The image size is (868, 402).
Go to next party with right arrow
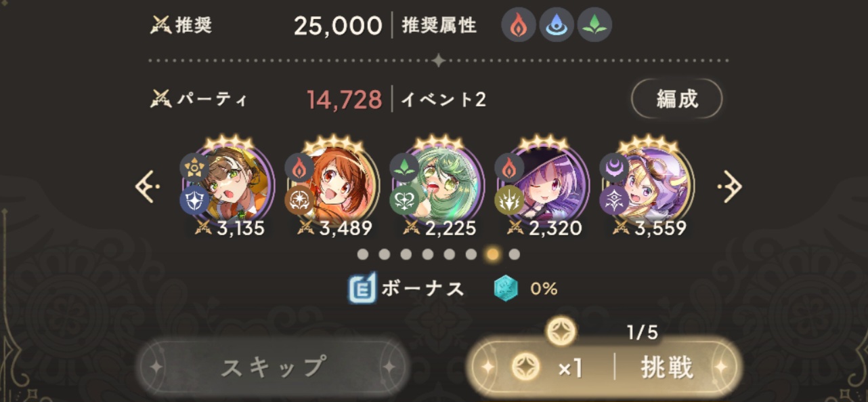pos(729,187)
